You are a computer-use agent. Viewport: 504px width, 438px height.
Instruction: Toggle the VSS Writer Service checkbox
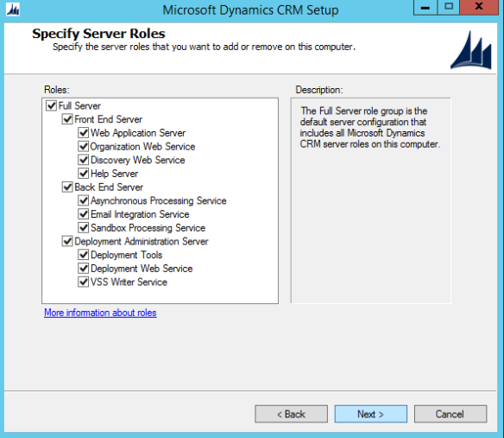pyautogui.click(x=83, y=282)
